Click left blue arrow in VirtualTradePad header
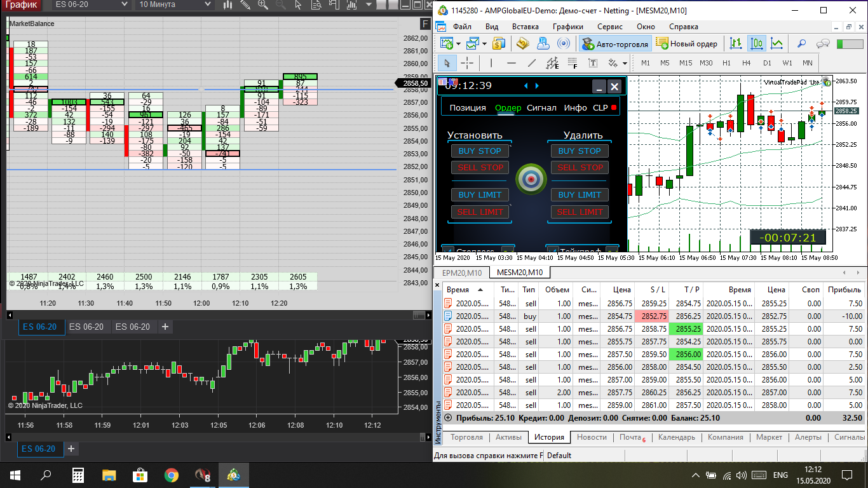This screenshot has width=868, height=488. 526,86
